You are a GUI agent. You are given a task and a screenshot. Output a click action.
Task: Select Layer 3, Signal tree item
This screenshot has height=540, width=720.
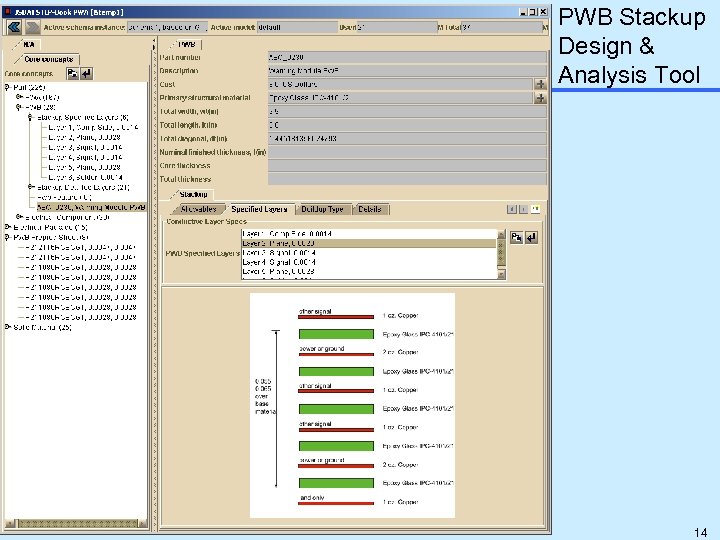pyautogui.click(x=85, y=147)
